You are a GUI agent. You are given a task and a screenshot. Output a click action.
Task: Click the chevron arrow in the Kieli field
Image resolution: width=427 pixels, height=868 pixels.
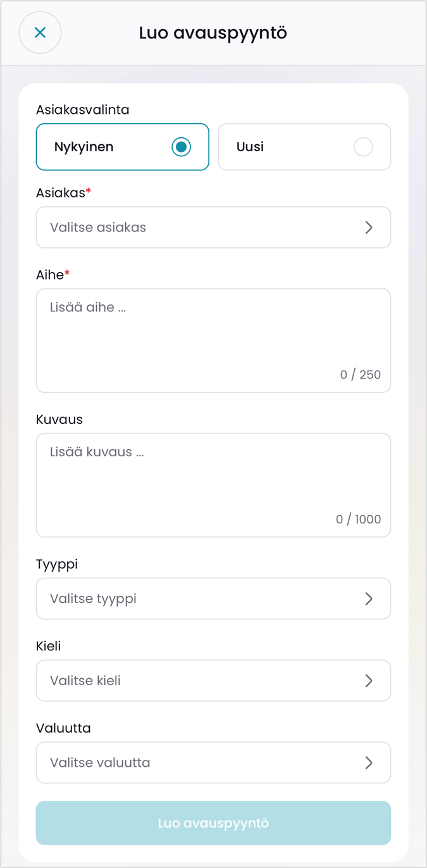tap(369, 681)
